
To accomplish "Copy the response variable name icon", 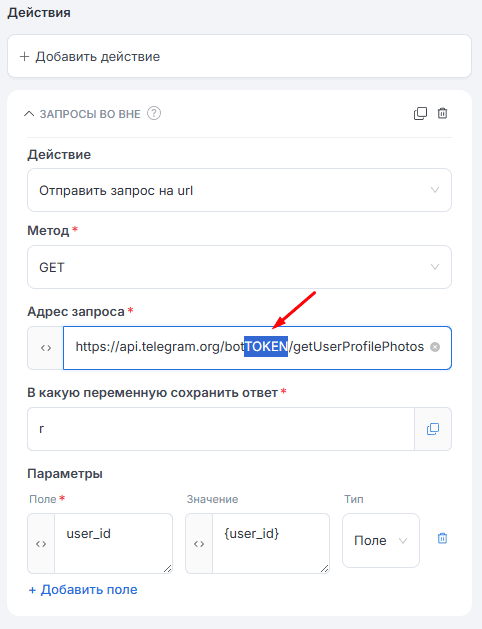I will (433, 429).
